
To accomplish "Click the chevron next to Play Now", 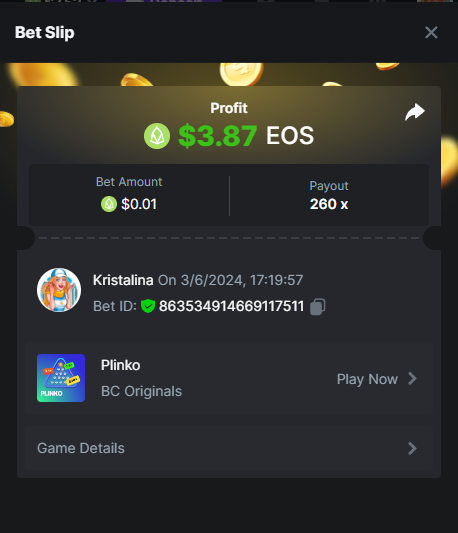I will [x=412, y=379].
